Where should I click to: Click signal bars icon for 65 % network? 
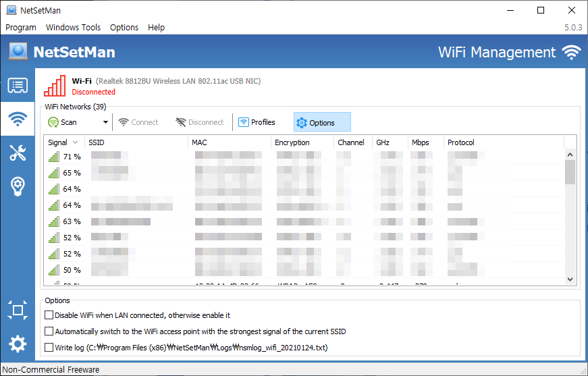[53, 173]
